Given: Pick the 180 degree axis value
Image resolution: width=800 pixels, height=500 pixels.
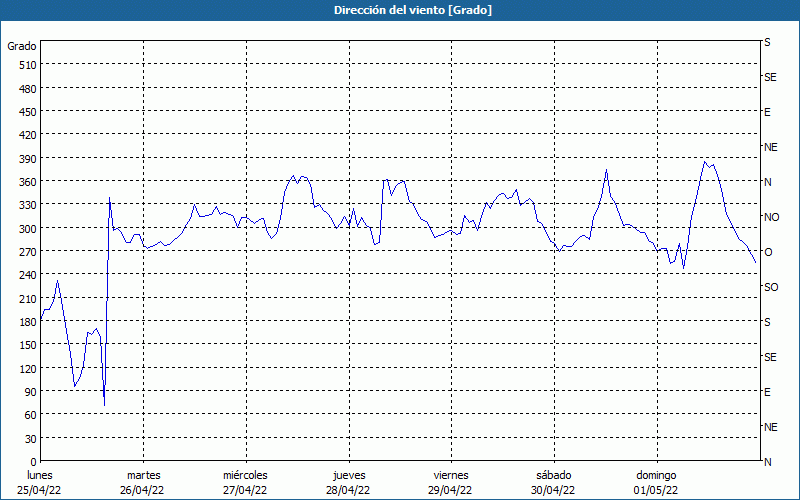Looking at the screenshot, I should click(x=28, y=322).
